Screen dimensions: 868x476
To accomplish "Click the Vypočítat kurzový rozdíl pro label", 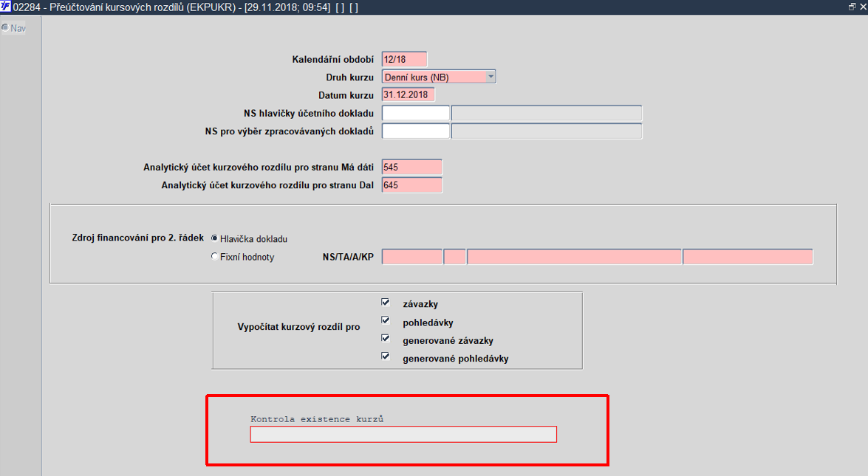I will pos(298,327).
